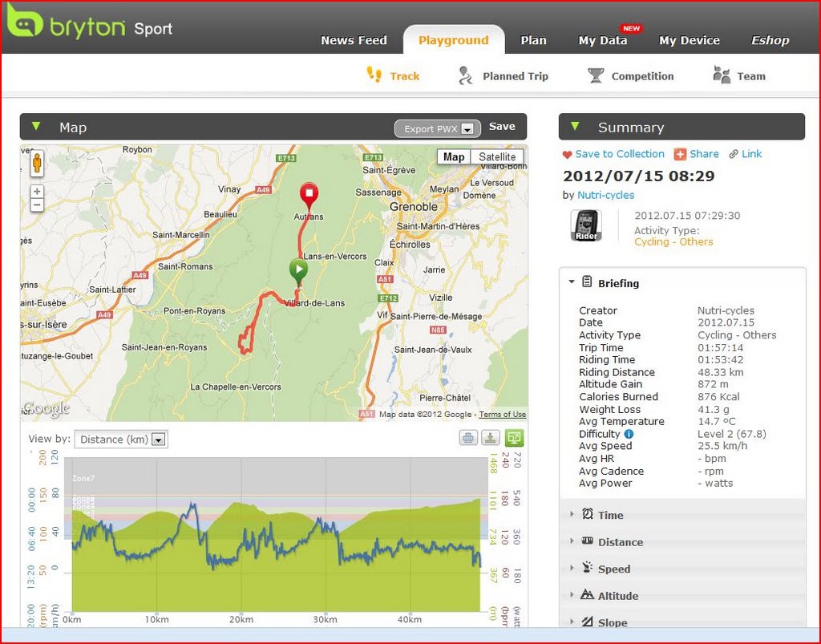Click the Bryton Sport logo
The width and height of the screenshot is (821, 644).
pyautogui.click(x=90, y=23)
